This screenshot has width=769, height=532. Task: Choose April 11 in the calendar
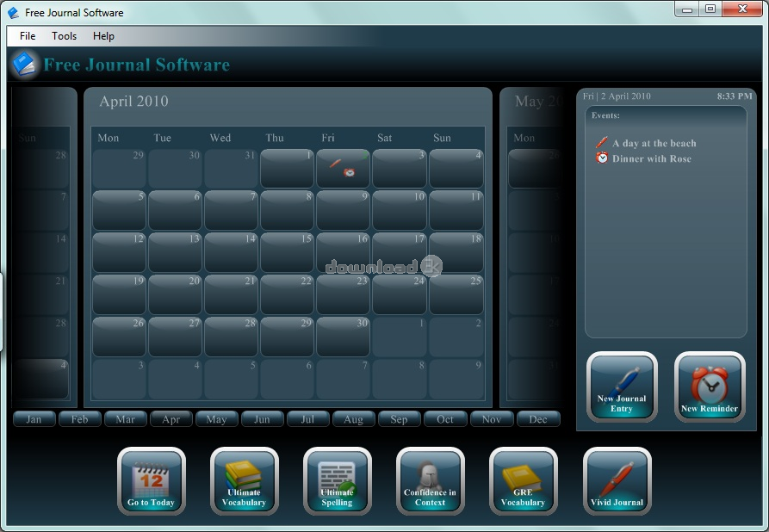point(456,210)
